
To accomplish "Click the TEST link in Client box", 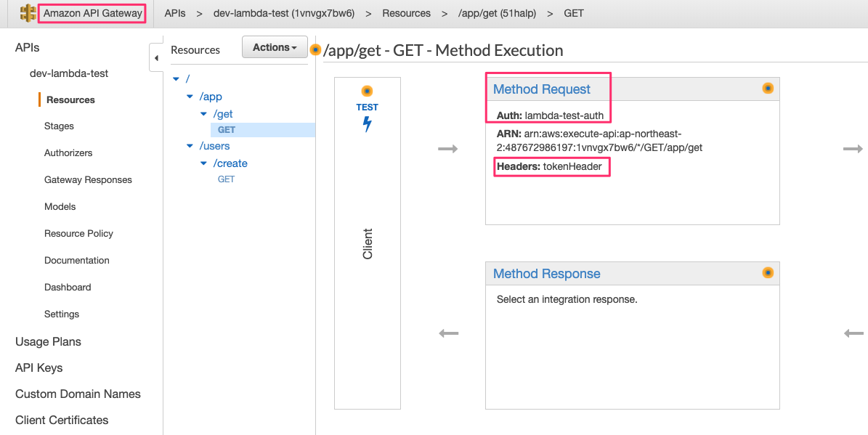I will pos(367,107).
